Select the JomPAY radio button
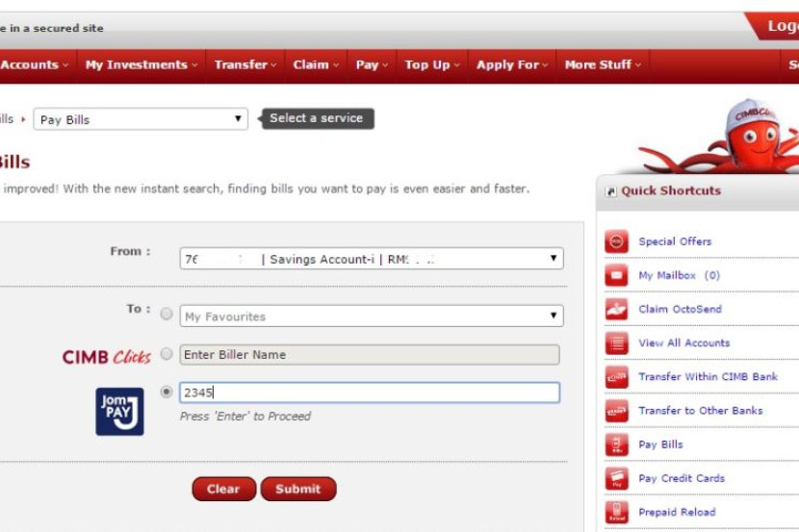 167,393
